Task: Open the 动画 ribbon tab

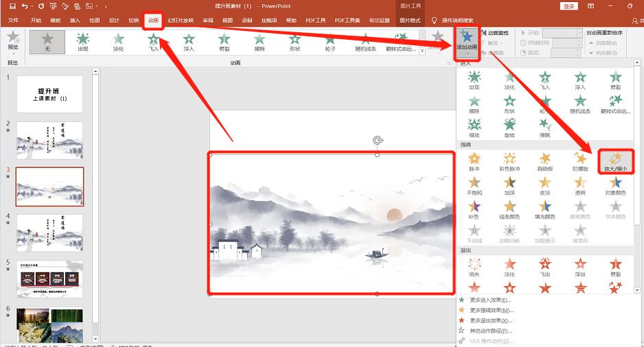Action: click(154, 21)
